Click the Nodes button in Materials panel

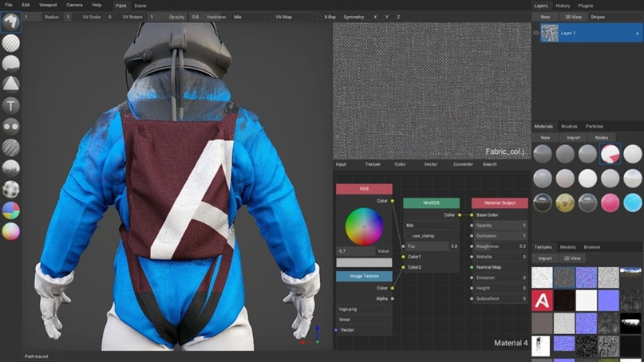coord(601,137)
